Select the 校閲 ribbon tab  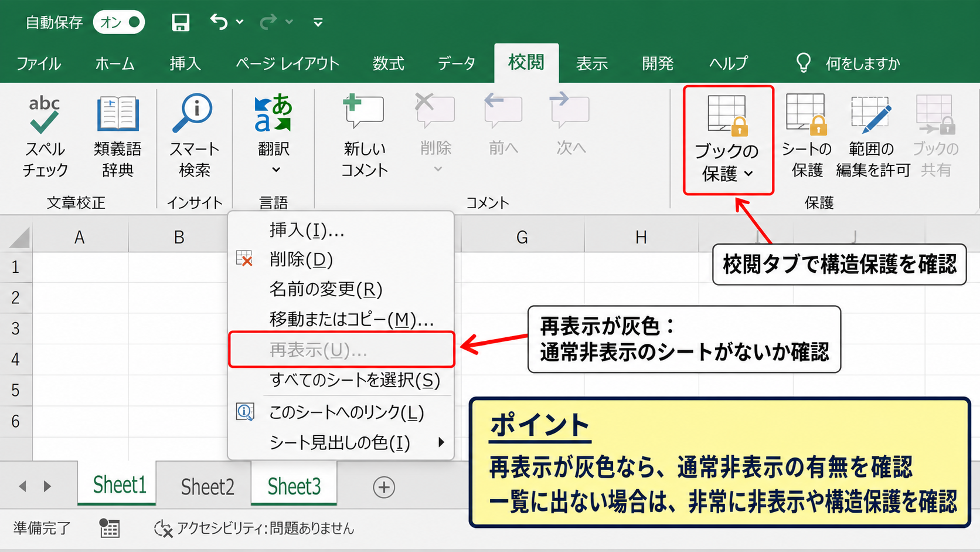526,63
